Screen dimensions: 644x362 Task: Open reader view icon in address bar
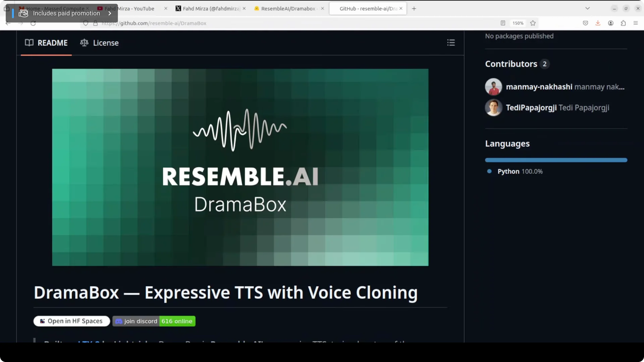(503, 23)
